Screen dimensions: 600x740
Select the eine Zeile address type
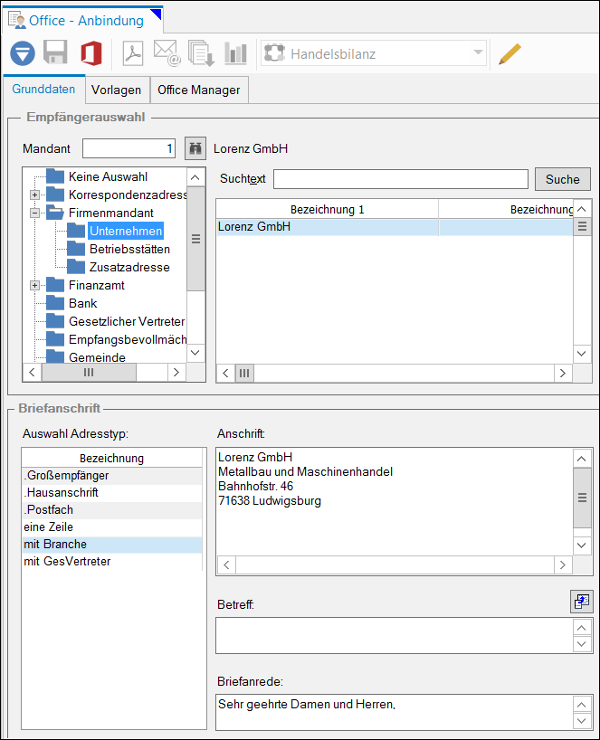point(112,527)
